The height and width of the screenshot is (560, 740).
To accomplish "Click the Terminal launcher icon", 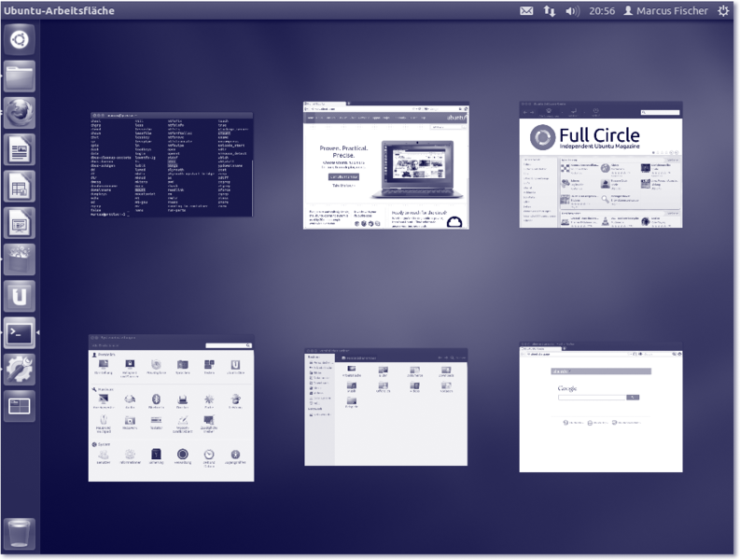I will click(x=20, y=332).
